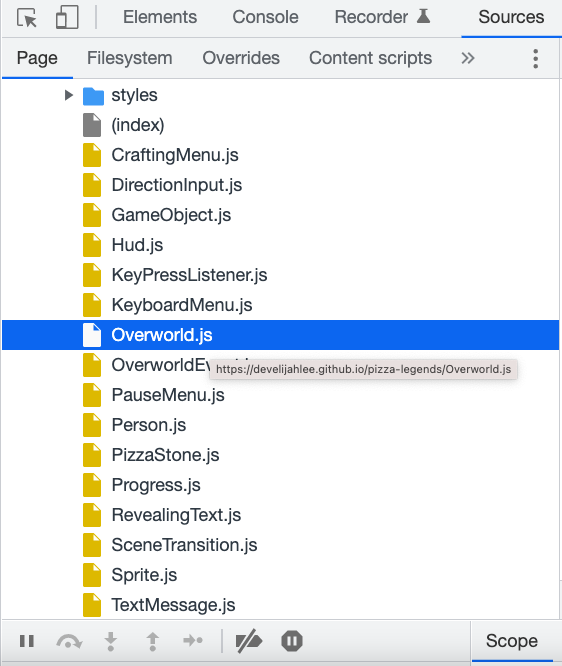562x666 pixels.
Task: Click the gray (index) document icon
Action: [92, 125]
